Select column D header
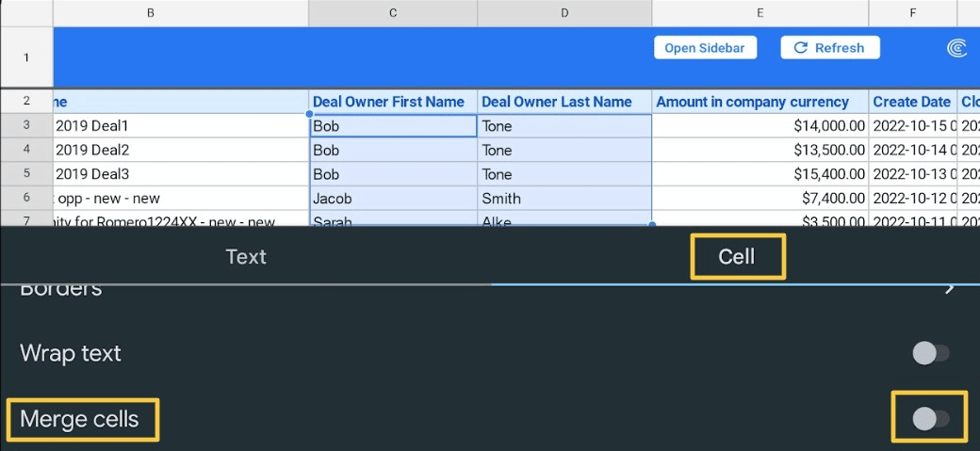 click(x=564, y=12)
